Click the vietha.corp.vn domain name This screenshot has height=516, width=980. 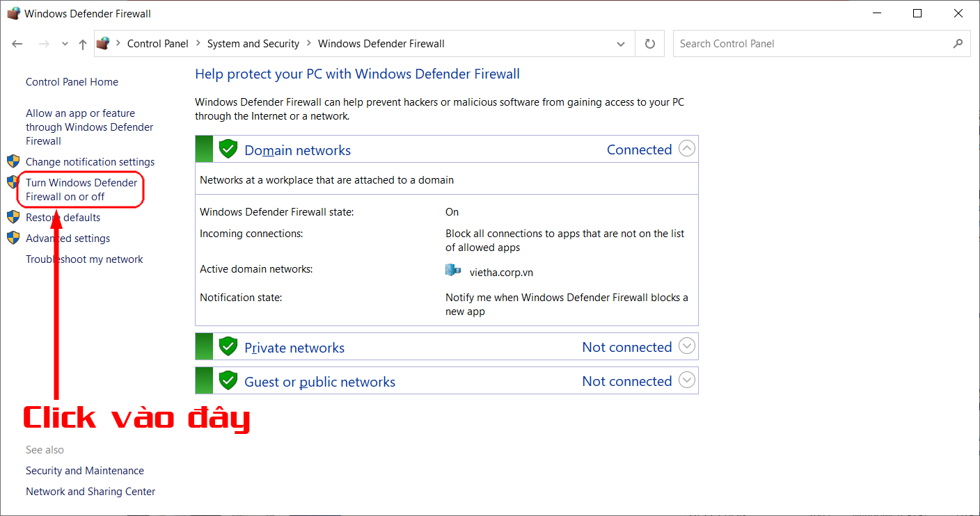click(x=501, y=273)
